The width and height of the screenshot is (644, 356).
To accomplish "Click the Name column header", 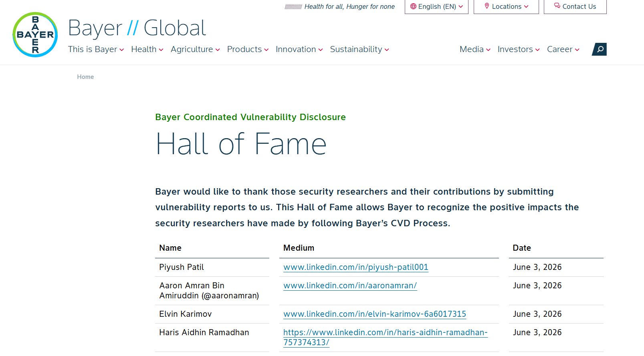I will (x=170, y=248).
